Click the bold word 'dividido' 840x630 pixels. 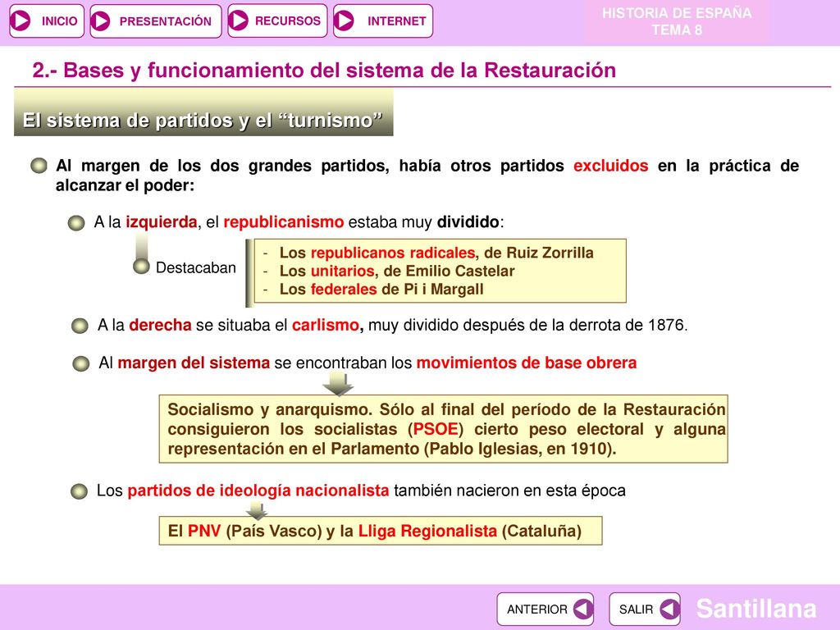[468, 221]
